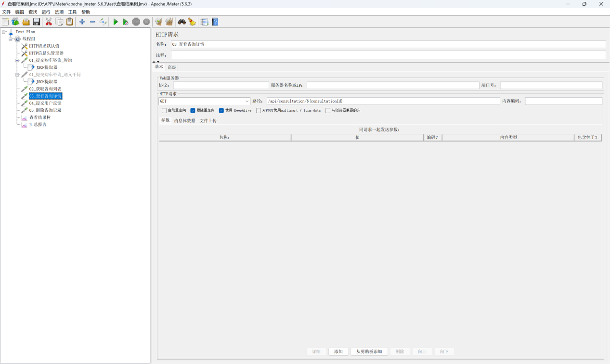The image size is (610, 364).
Task: Click the 从剪贴板添加 button
Action: (369, 352)
